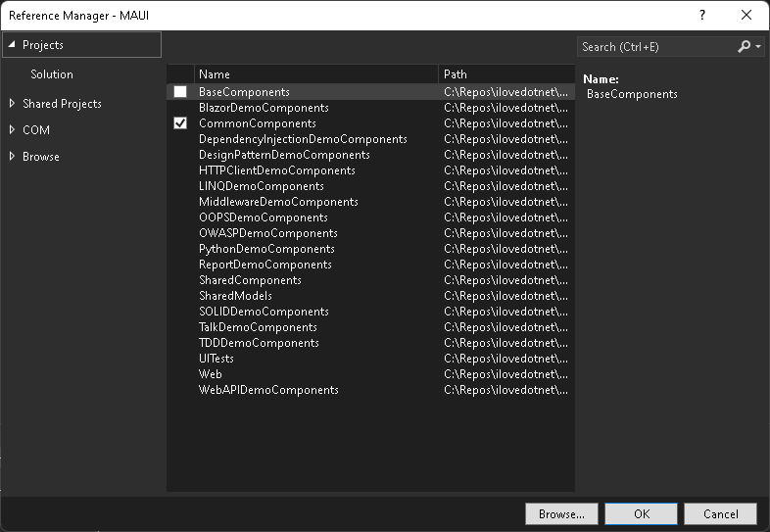Select the TalkDemoComponents project
The height and width of the screenshot is (532, 770).
point(258,327)
